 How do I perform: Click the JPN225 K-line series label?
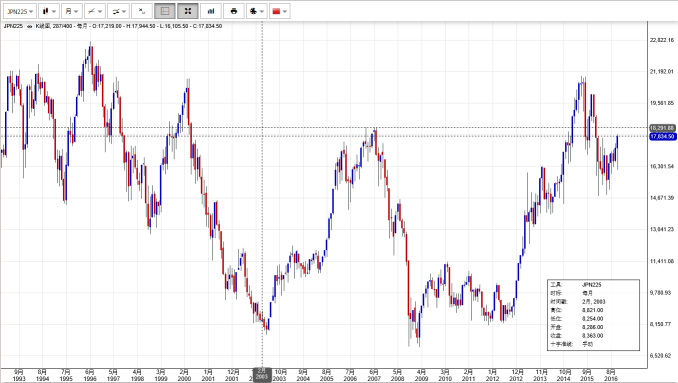(112, 26)
